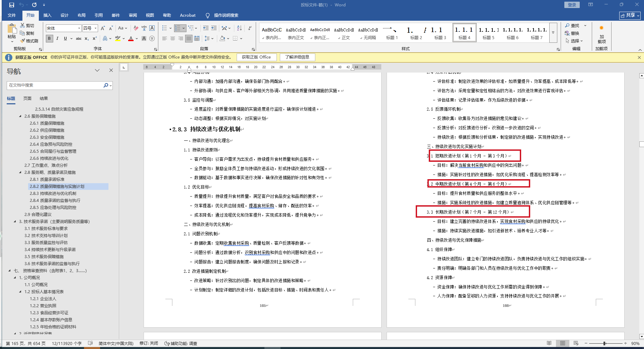Click the 获取正版 Office button

[256, 57]
